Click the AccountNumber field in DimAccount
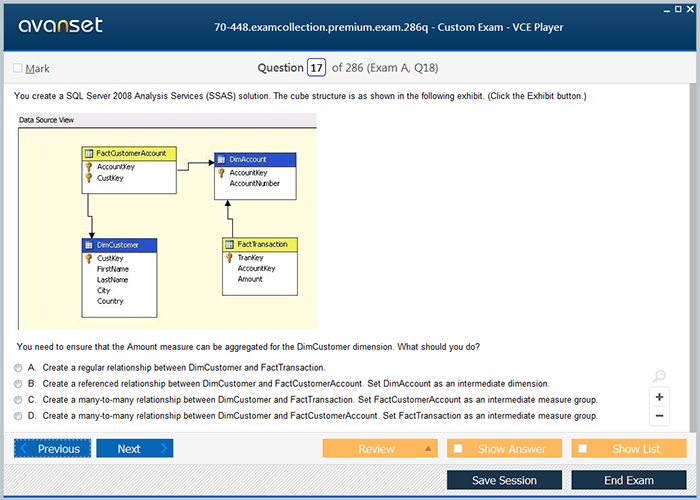Screen dimensions: 700x500 pos(254,183)
